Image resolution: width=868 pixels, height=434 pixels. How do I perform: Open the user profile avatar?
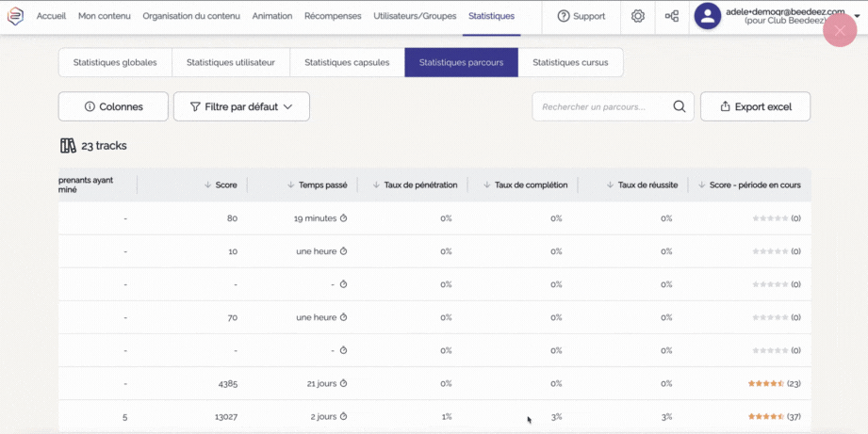click(708, 16)
